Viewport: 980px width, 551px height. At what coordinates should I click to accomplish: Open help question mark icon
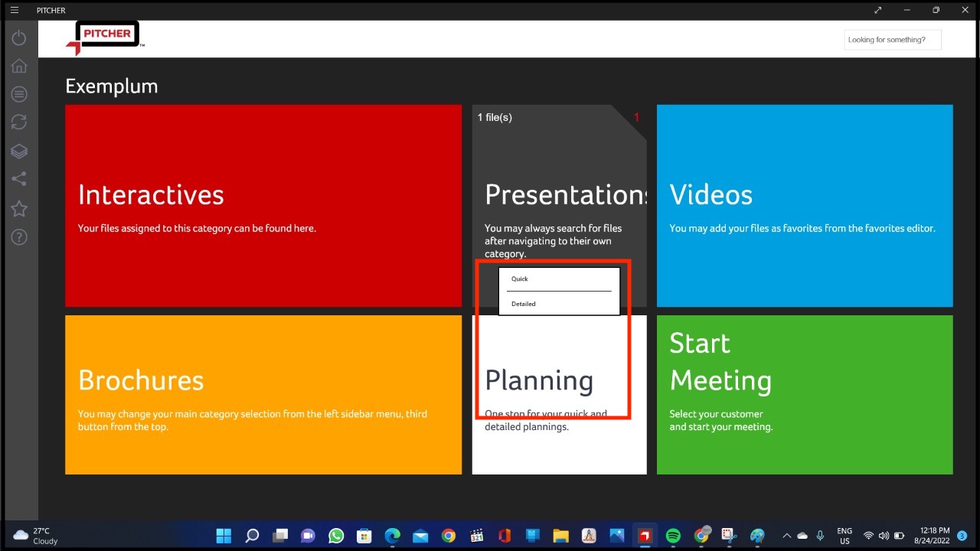19,236
